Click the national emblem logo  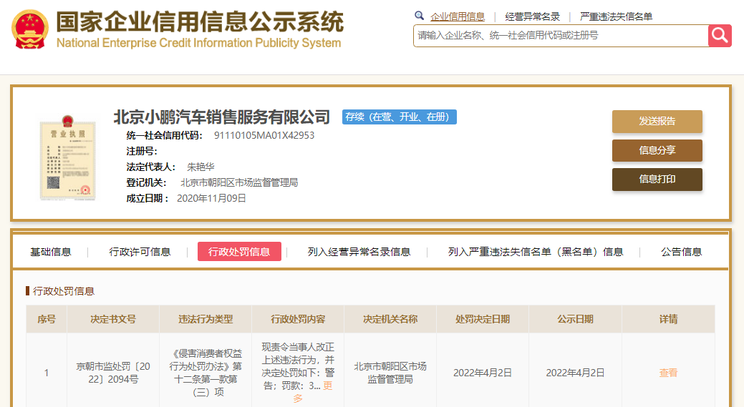(27, 30)
